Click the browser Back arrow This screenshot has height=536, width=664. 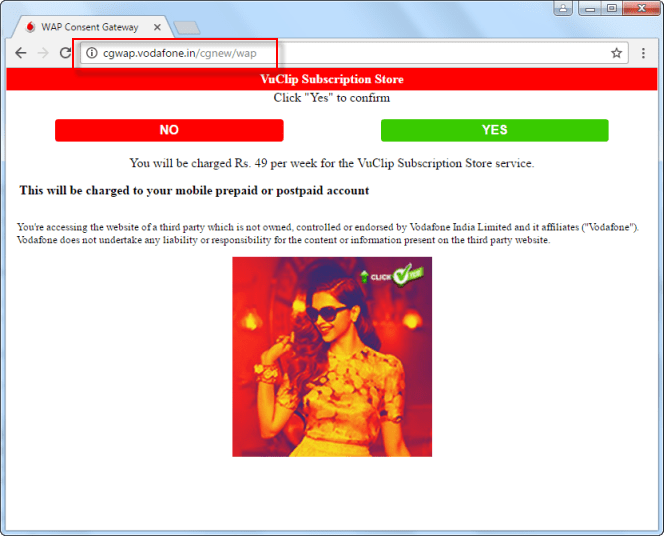(x=20, y=53)
